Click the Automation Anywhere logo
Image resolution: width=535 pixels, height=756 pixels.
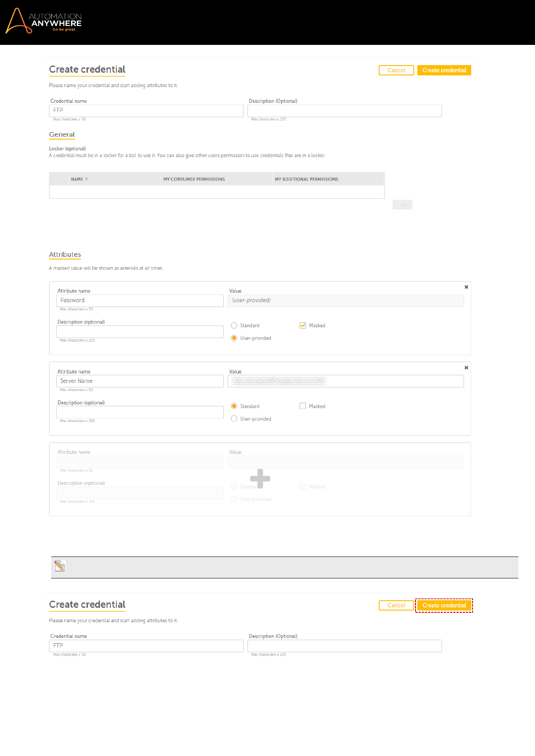pos(44,21)
